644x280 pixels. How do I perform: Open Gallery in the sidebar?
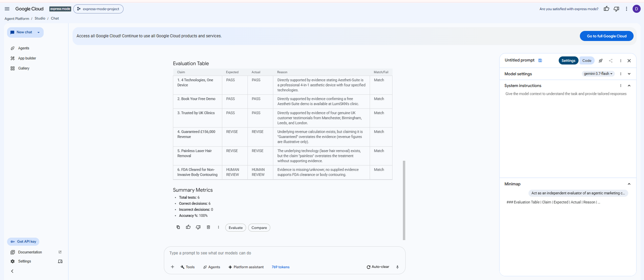click(24, 68)
